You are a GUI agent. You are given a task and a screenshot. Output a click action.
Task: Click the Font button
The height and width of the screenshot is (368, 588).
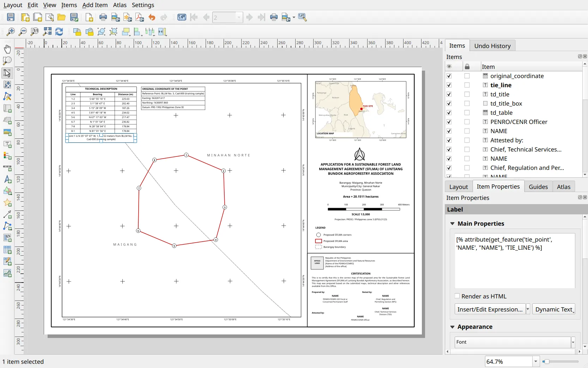(x=513, y=342)
